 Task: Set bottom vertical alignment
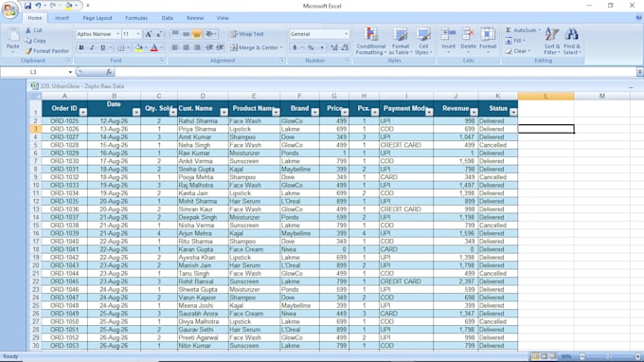pos(197,34)
